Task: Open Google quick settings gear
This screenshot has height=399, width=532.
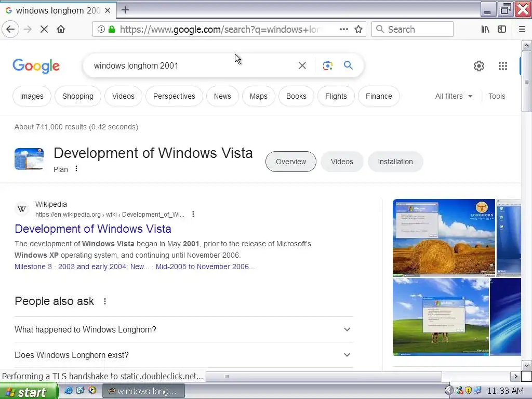Action: (478, 66)
